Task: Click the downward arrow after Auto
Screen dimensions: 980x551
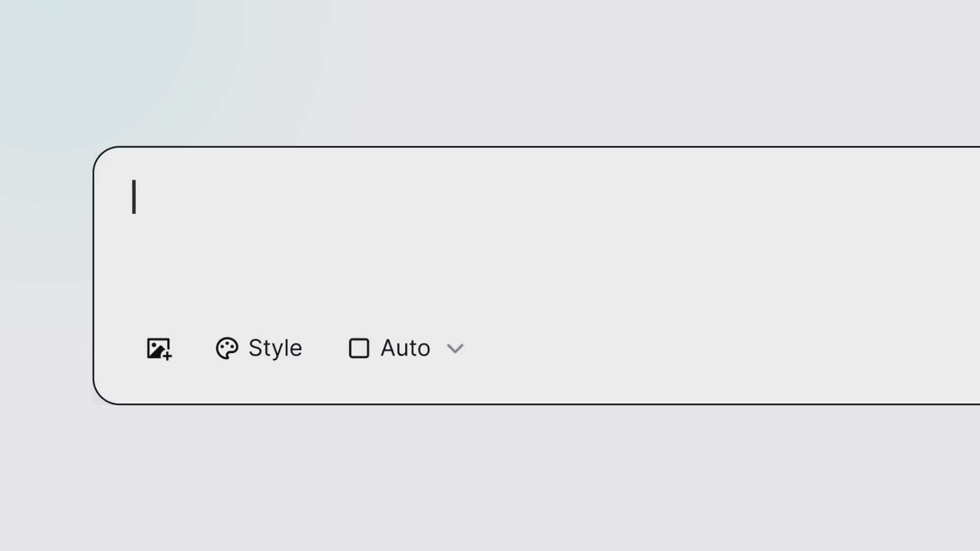Action: 455,348
